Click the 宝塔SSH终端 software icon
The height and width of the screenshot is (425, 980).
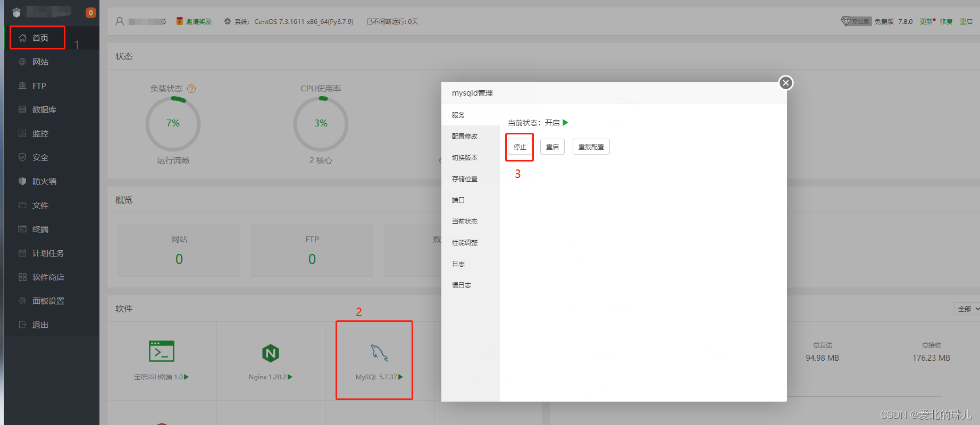(162, 351)
